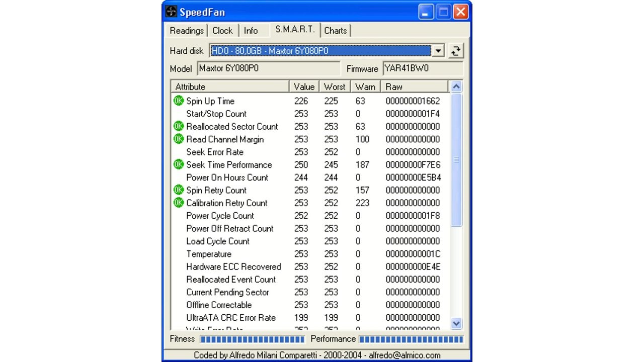
Task: Open the Clock tab
Action: (223, 31)
